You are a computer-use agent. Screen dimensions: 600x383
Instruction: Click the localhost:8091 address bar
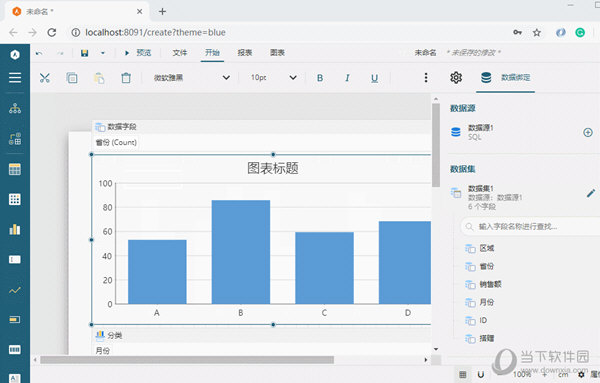[155, 33]
